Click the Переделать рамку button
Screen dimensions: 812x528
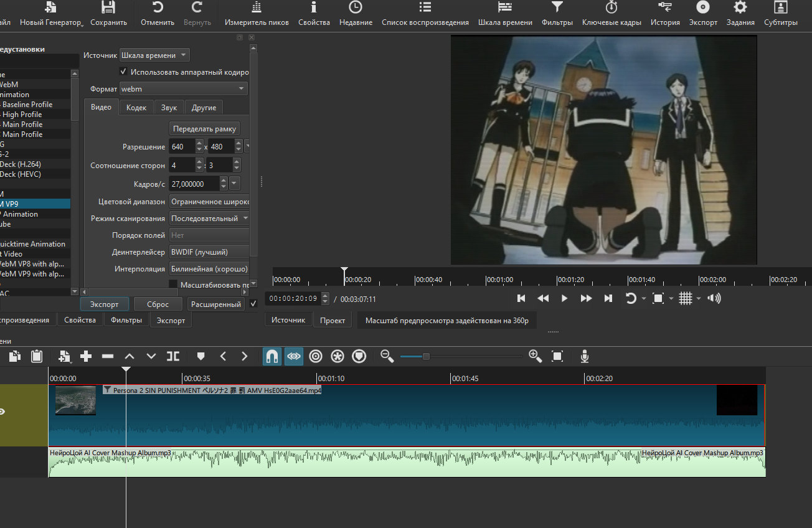205,128
